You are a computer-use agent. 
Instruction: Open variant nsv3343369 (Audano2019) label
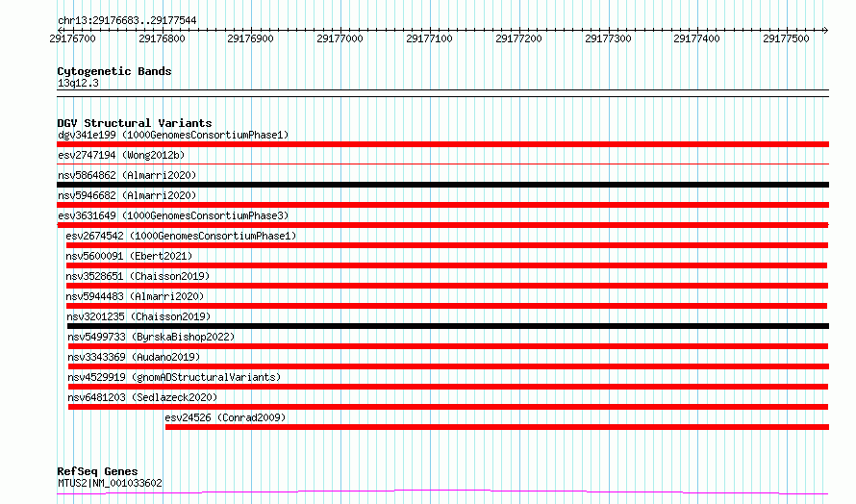pyautogui.click(x=134, y=357)
